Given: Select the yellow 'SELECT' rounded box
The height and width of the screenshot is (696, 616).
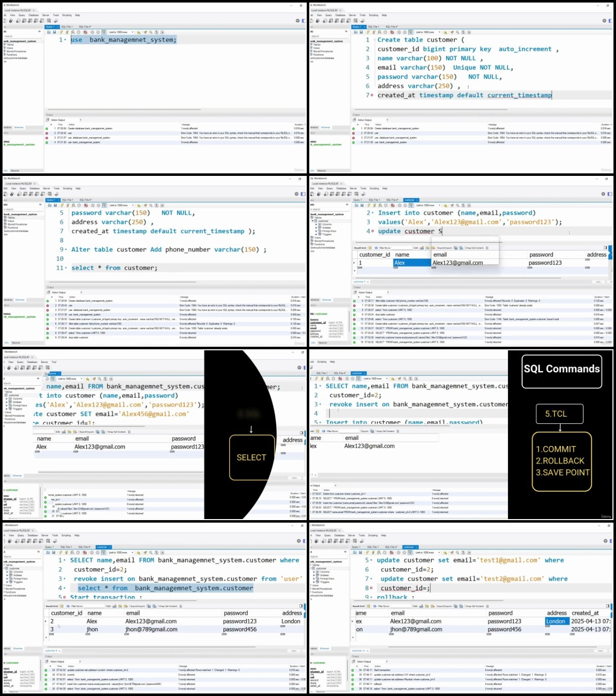Looking at the screenshot, I should (251, 457).
